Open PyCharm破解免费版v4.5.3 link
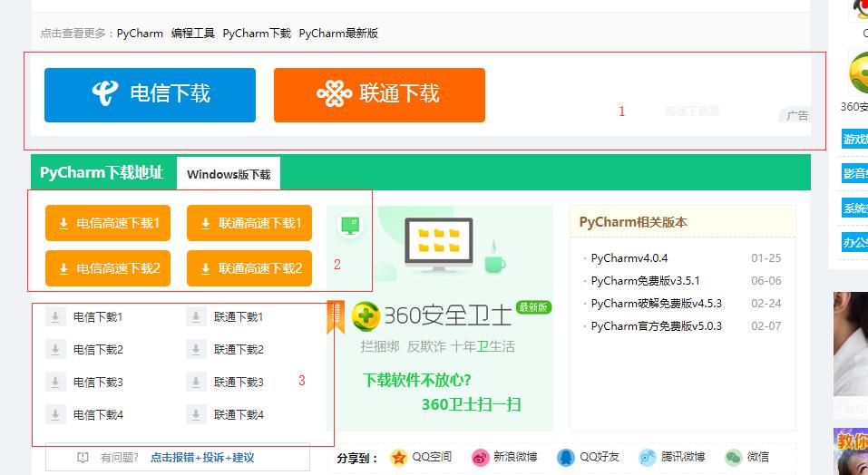This screenshot has height=475, width=868. [x=657, y=304]
